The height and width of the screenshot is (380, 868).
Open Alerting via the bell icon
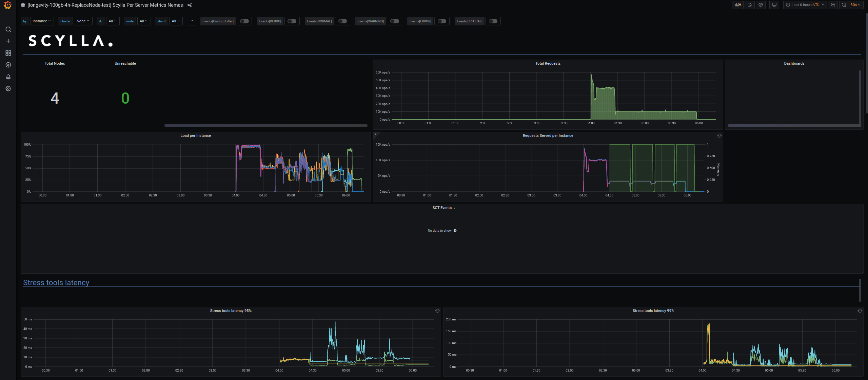(x=8, y=77)
